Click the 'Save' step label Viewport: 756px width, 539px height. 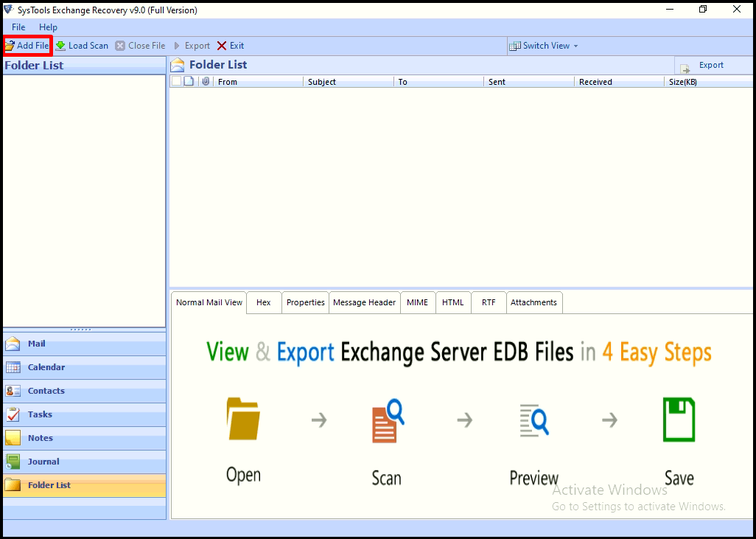pyautogui.click(x=679, y=479)
